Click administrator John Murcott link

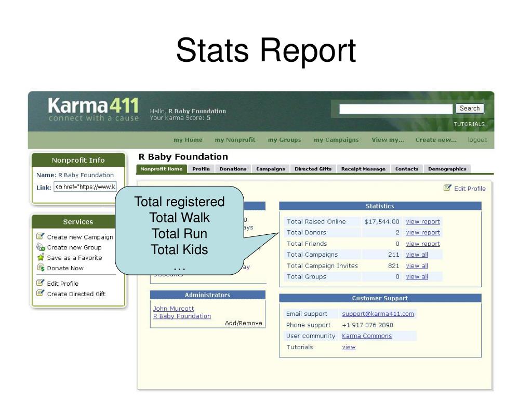[x=174, y=309]
